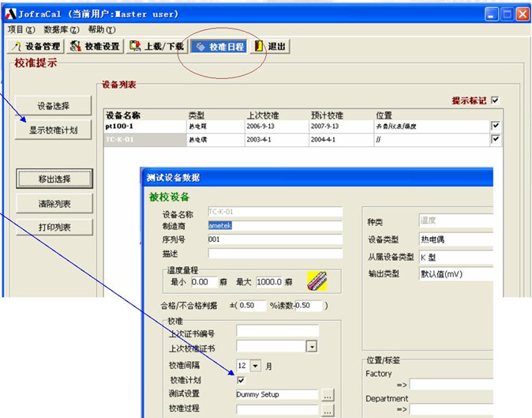This screenshot has height=418, width=532.
Task: Open the 校准间隔 months dropdown arrow
Action: 256,366
